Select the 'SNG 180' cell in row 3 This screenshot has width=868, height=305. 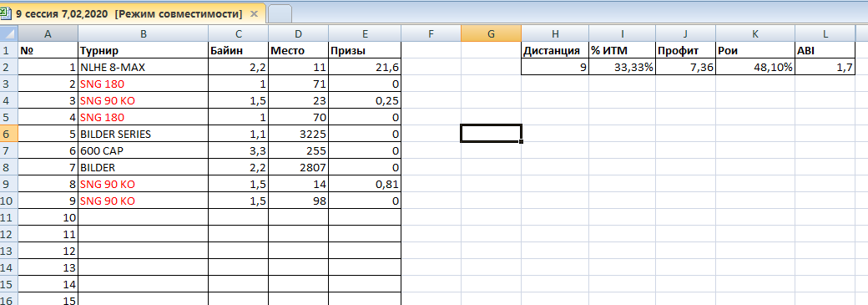144,84
